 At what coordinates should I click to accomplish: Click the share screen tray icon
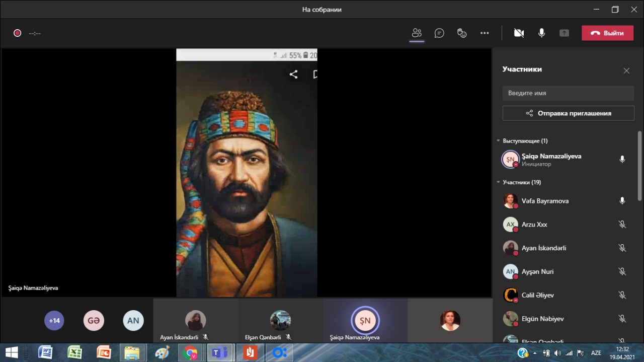pos(564,33)
